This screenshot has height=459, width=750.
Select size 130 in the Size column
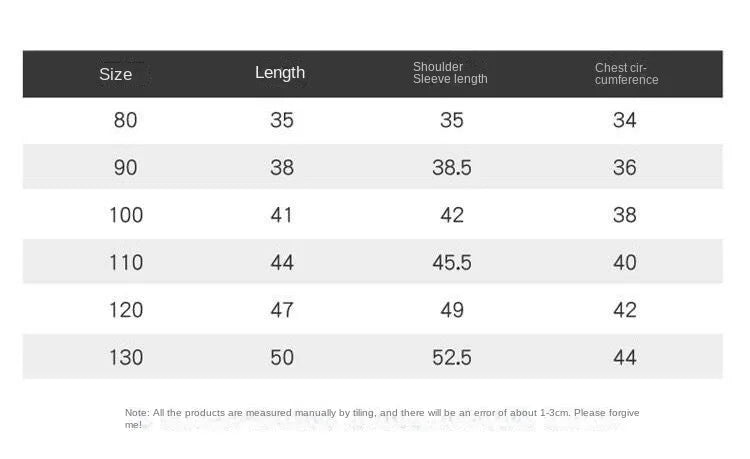pyautogui.click(x=125, y=357)
